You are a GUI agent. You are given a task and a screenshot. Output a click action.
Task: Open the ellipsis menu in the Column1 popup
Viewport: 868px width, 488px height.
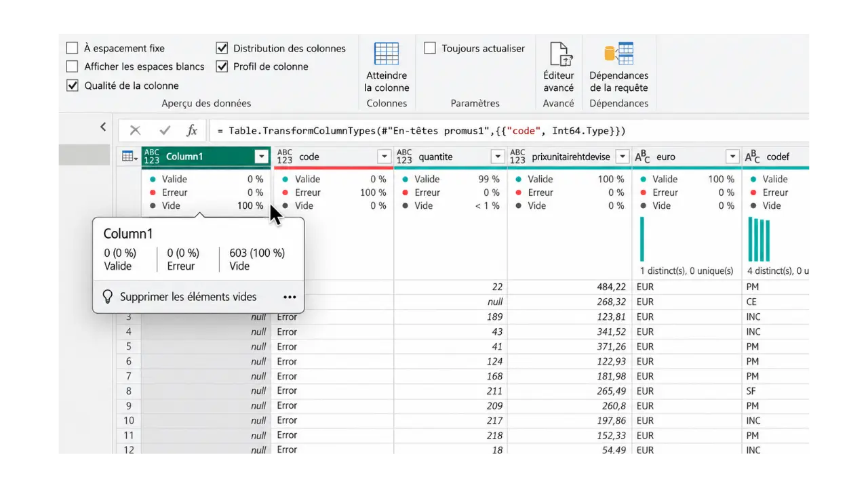coord(290,297)
